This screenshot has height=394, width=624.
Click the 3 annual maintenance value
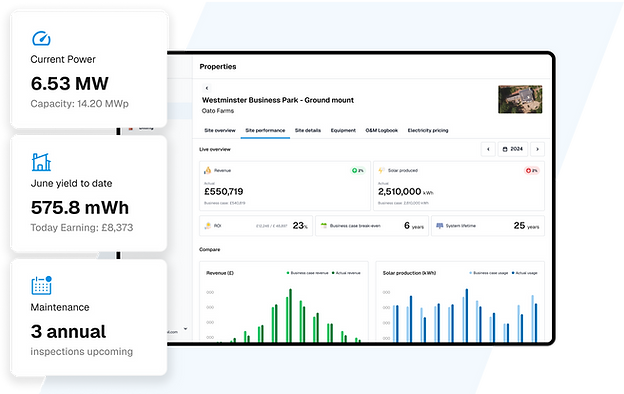[68, 332]
